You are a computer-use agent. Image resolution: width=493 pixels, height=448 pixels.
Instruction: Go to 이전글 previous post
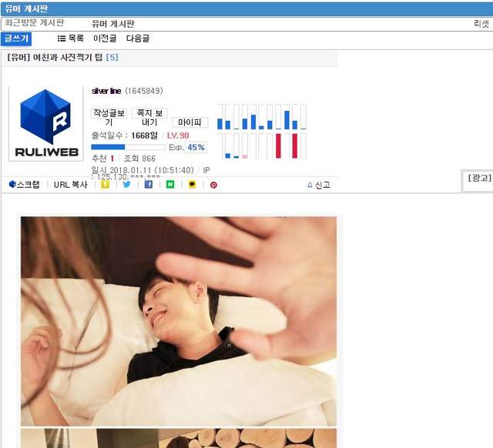tap(105, 38)
